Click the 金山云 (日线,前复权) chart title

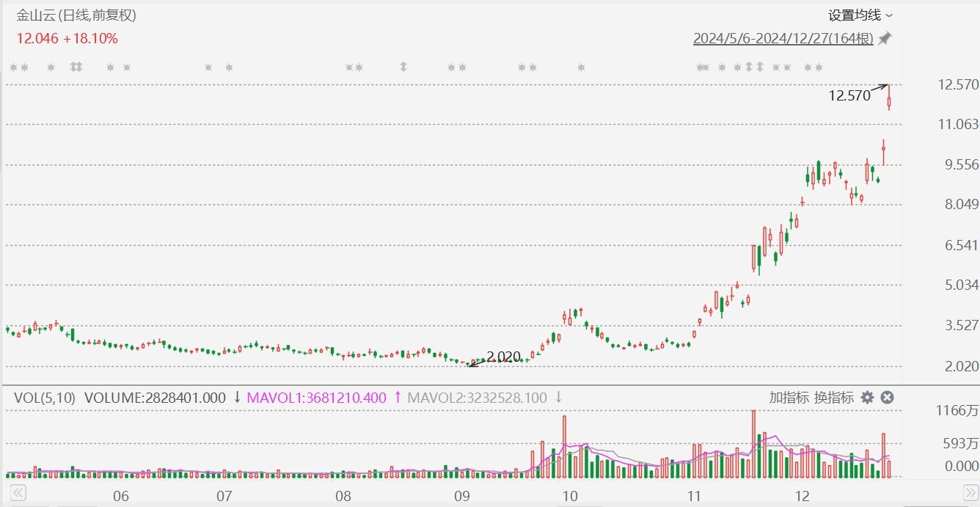[x=76, y=15]
